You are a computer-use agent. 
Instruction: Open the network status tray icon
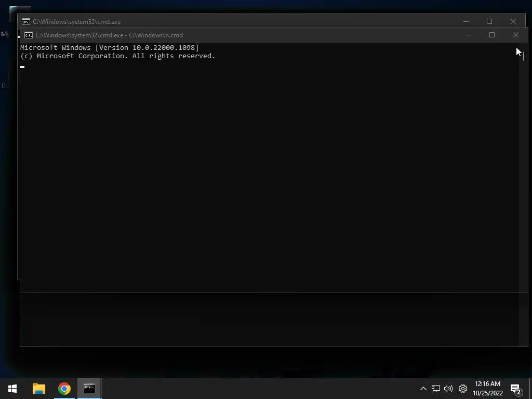tap(436, 389)
